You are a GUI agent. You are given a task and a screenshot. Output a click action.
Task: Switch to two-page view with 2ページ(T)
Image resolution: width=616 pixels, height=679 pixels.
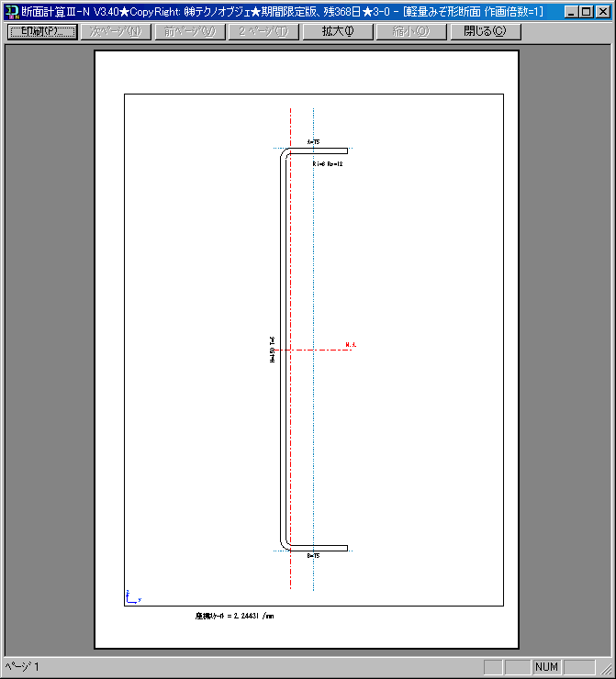point(263,31)
